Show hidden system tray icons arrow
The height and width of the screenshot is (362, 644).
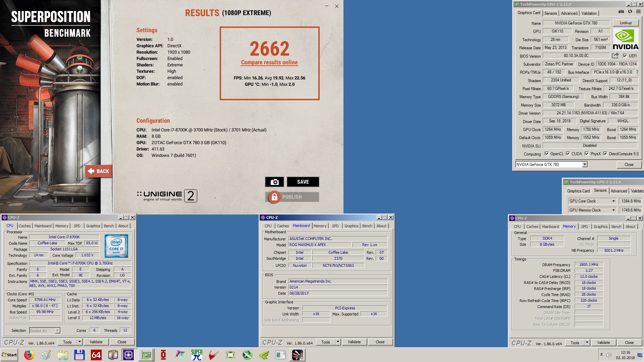pyautogui.click(x=601, y=355)
